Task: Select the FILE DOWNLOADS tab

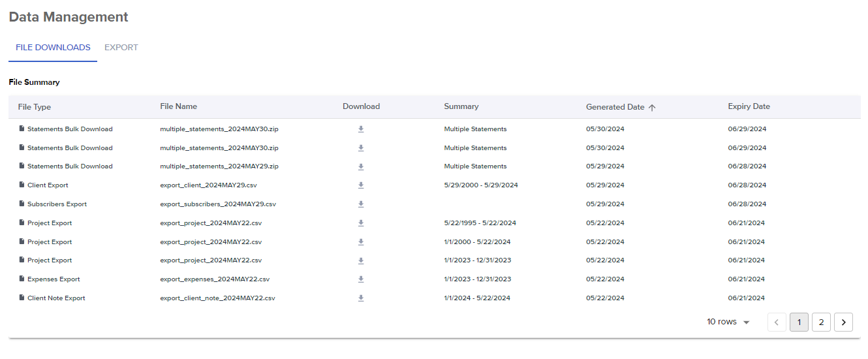Action: coord(53,48)
